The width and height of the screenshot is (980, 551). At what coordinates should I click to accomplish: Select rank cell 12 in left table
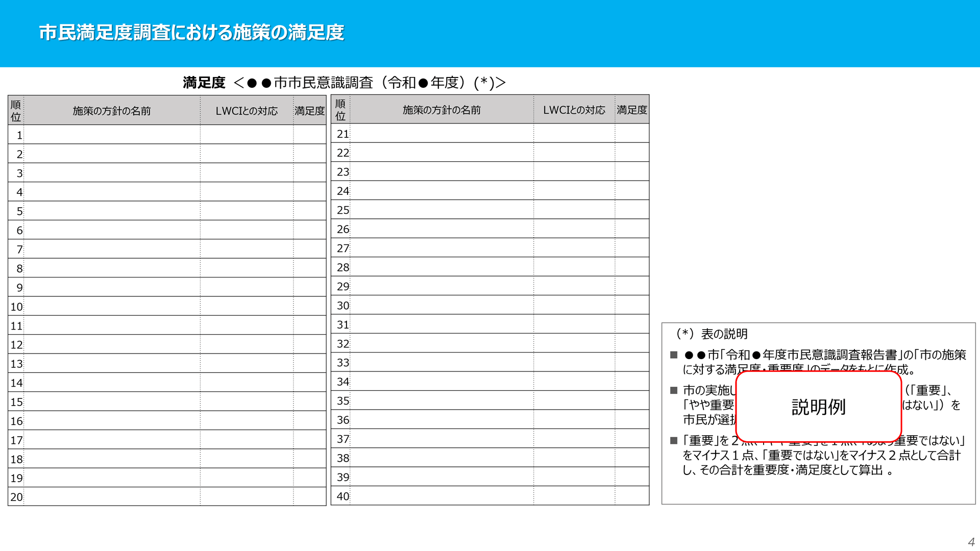(16, 345)
